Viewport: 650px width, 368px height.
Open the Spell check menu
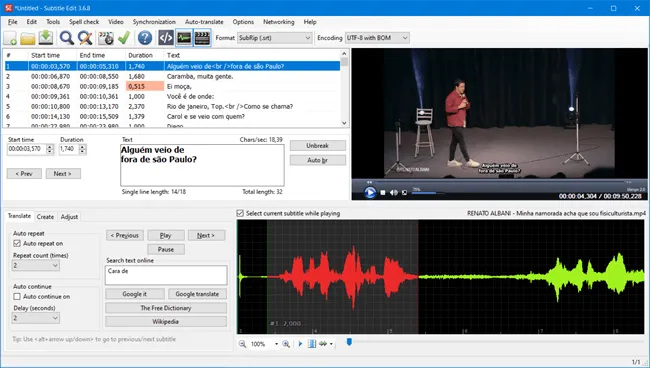(x=84, y=22)
